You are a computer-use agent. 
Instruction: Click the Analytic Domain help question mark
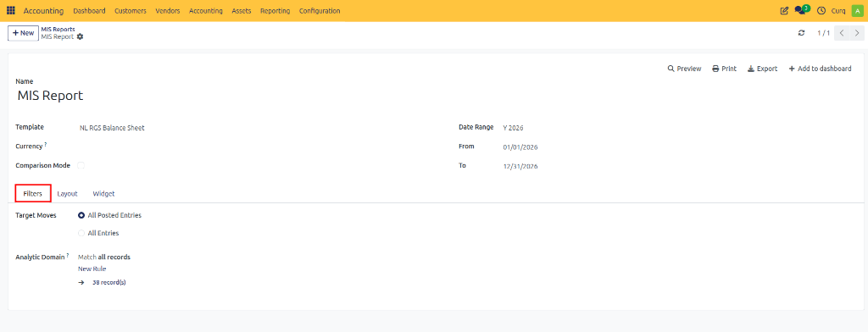(x=68, y=255)
